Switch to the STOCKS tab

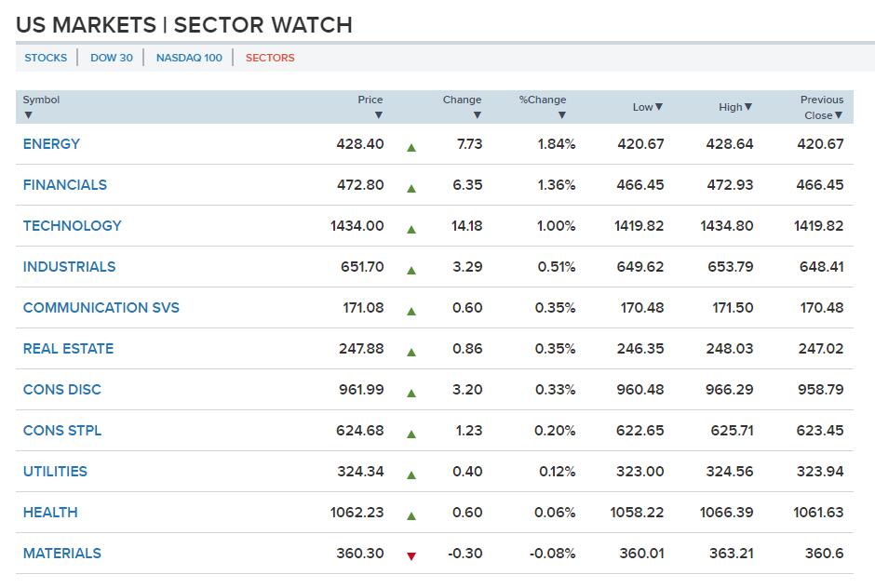coord(46,58)
